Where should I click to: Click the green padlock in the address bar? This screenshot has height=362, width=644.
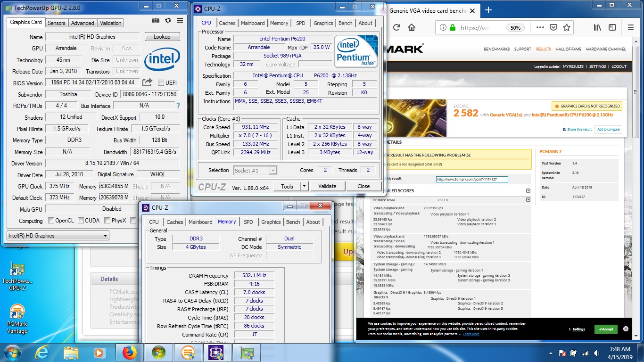(453, 28)
